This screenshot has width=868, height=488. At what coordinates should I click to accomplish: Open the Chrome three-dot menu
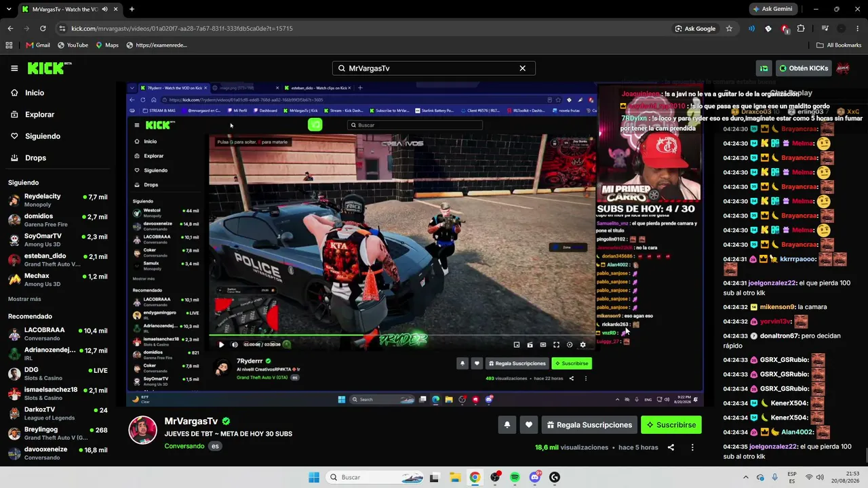(x=857, y=28)
